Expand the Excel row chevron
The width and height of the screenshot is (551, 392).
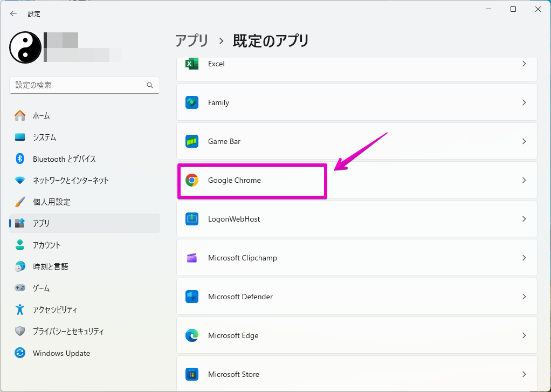524,64
